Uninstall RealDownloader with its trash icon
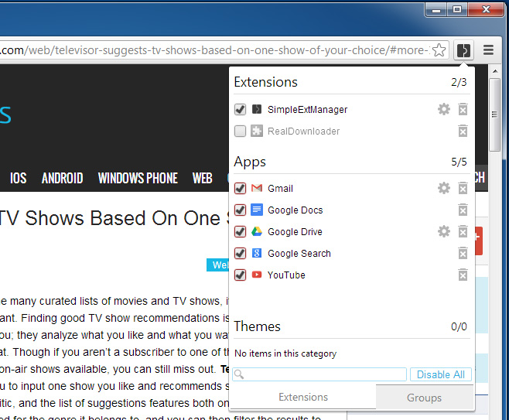The width and height of the screenshot is (509, 420). point(463,131)
